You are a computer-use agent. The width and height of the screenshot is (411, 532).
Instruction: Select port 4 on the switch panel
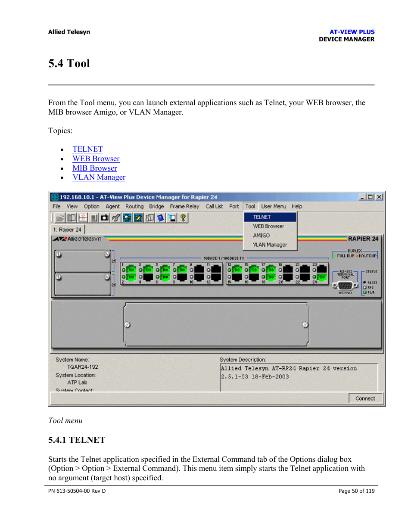(148, 277)
